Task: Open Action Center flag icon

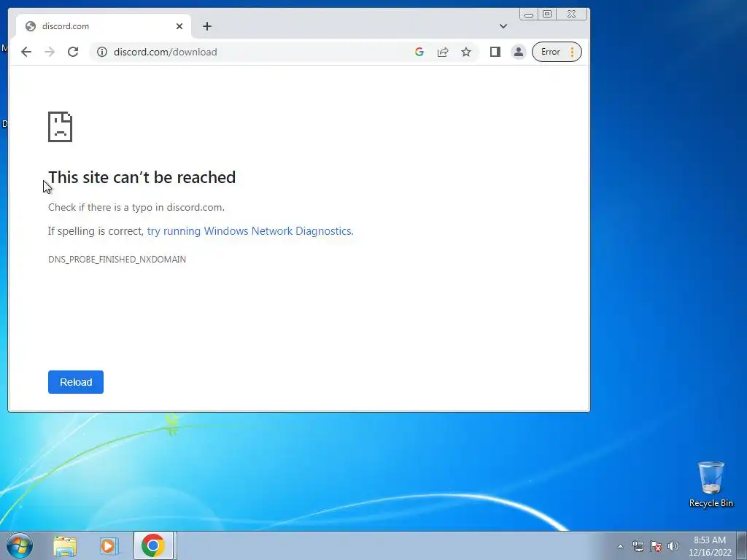Action: [x=656, y=546]
